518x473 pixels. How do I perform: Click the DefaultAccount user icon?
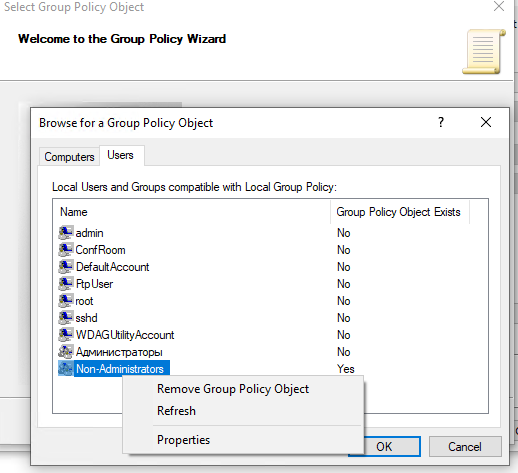(x=66, y=267)
